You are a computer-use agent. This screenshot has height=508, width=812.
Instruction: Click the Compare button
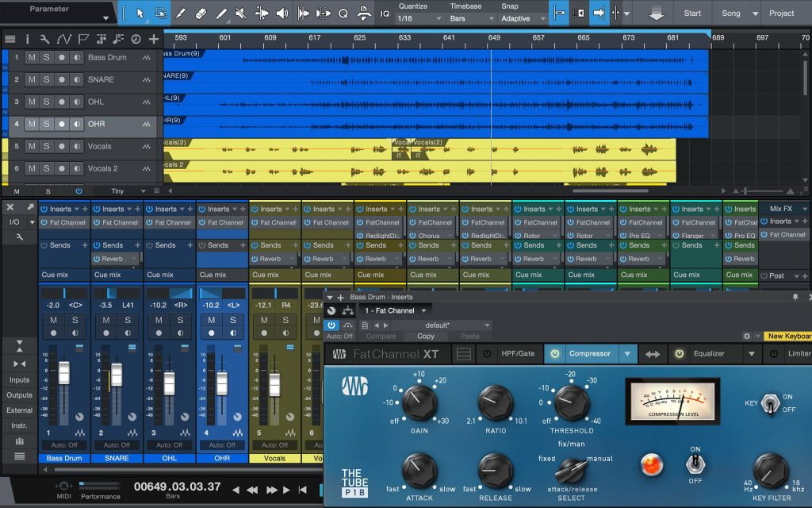pos(381,337)
